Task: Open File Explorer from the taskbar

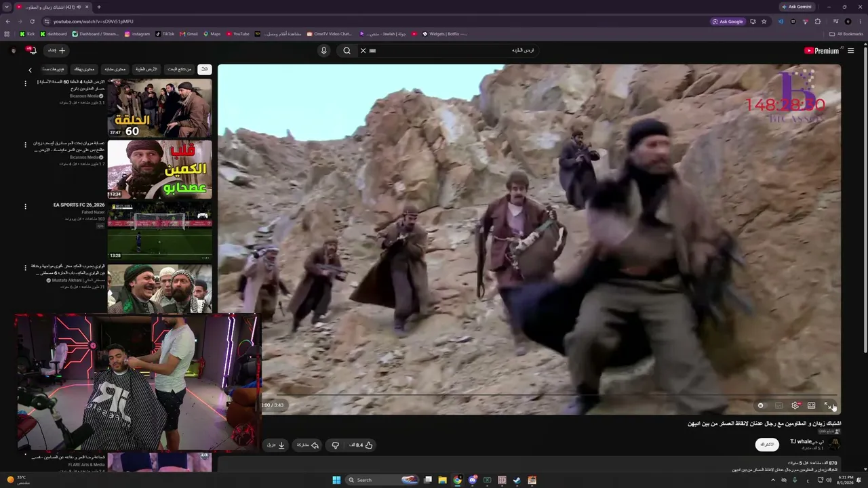Action: pyautogui.click(x=443, y=480)
